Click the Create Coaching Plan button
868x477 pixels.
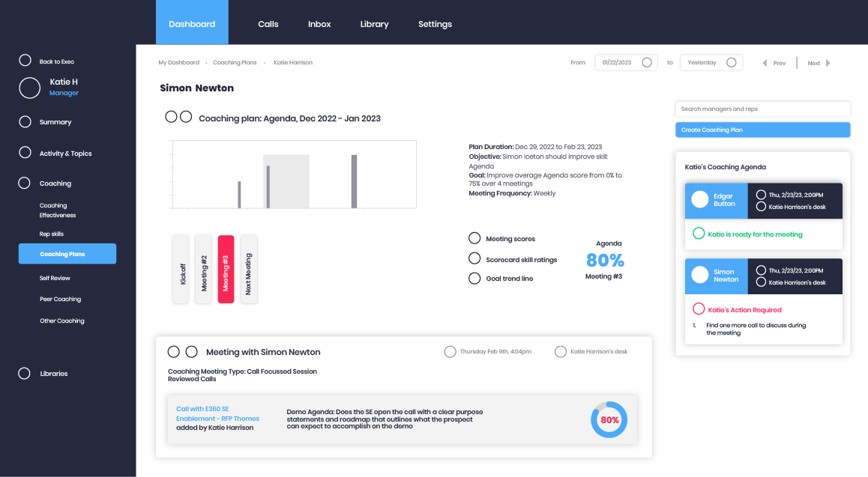pos(762,130)
